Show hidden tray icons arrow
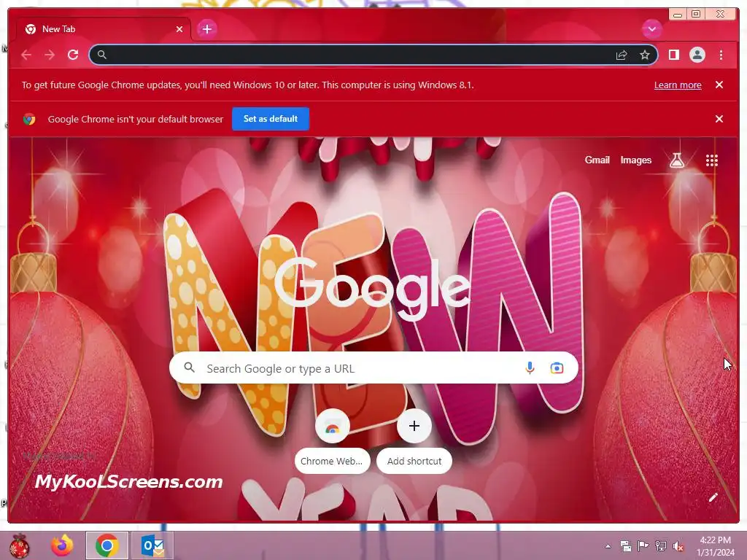Viewport: 747px width, 560px height. click(608, 546)
